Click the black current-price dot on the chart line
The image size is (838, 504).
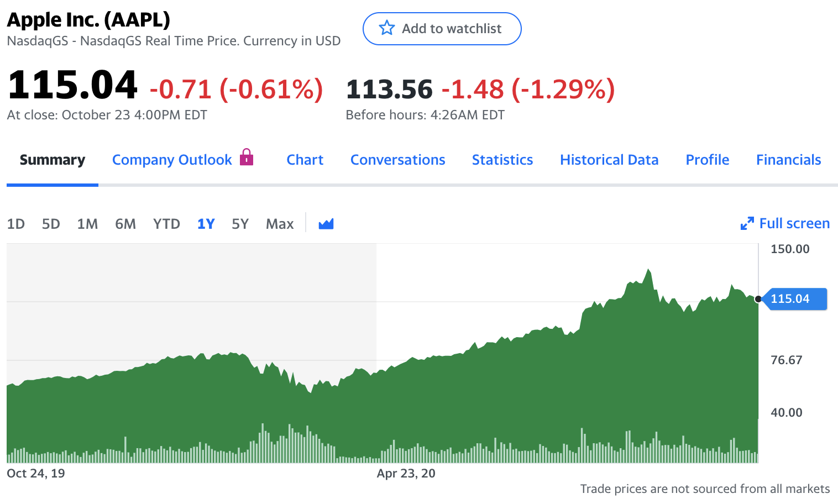click(758, 299)
